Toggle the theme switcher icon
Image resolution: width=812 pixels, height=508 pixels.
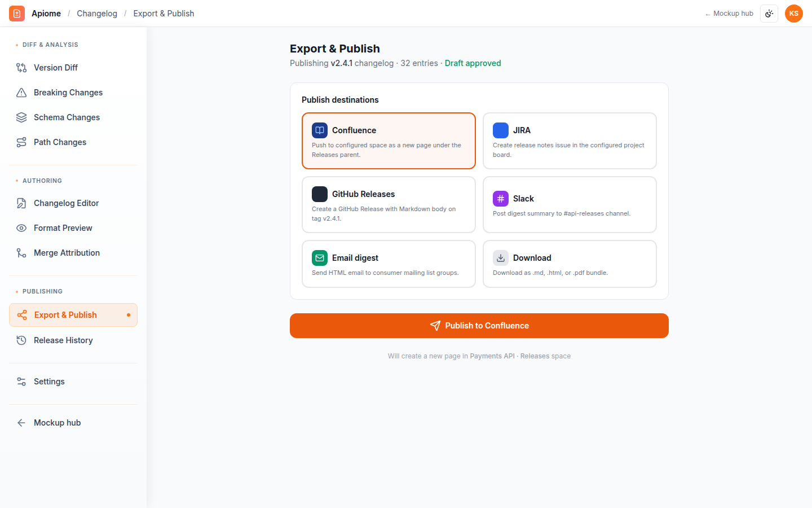point(769,14)
